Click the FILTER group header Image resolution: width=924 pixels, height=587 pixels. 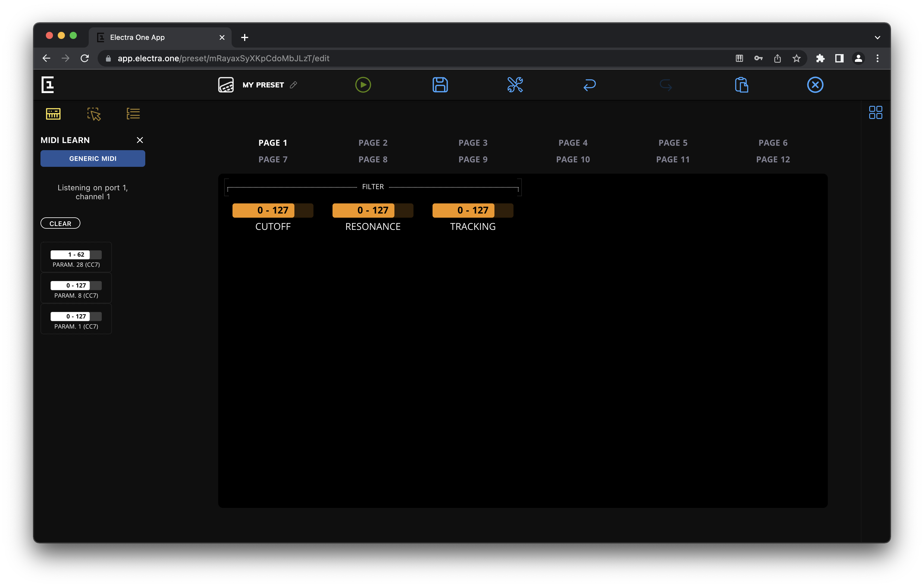point(373,187)
